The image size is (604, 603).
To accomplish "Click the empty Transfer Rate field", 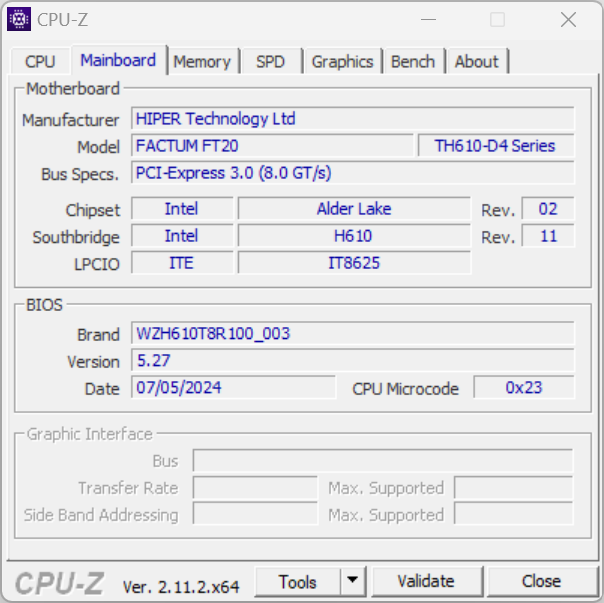I will (x=255, y=487).
